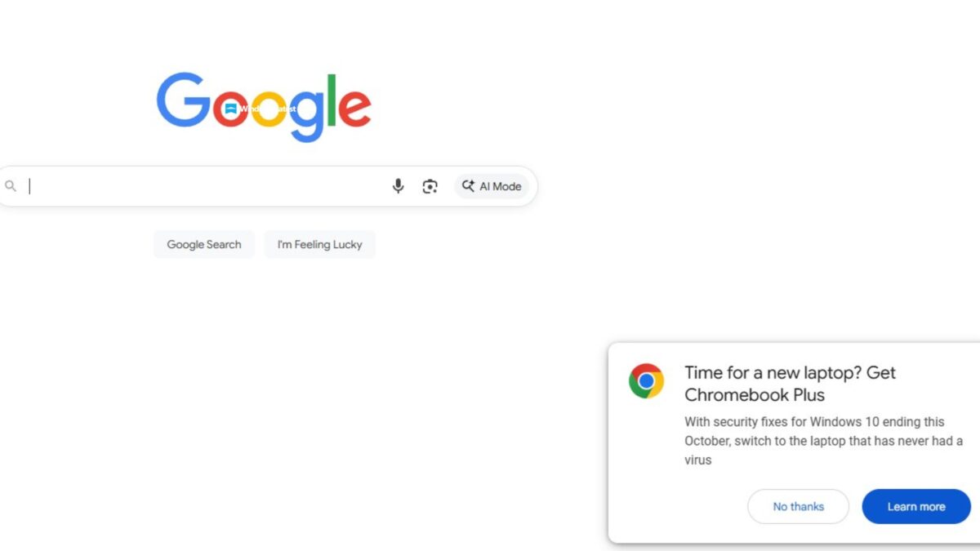Click the Chromebook Plus promo heading
Screen dimensions: 980x551
point(789,384)
